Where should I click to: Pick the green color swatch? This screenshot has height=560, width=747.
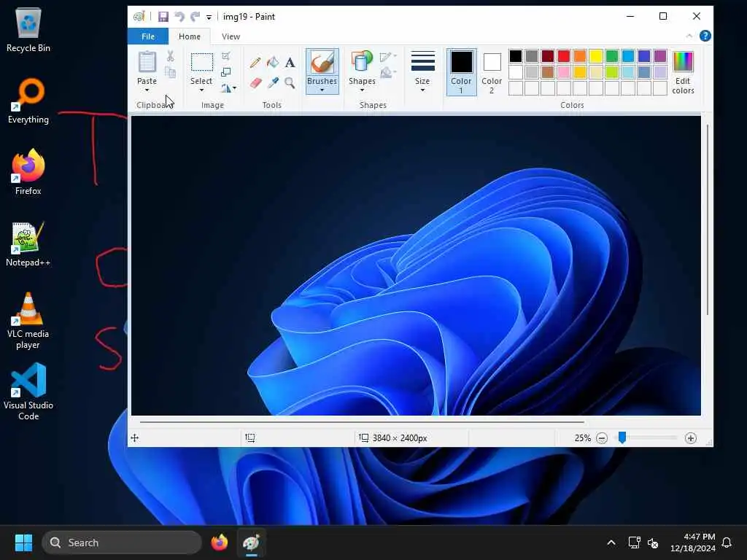612,55
